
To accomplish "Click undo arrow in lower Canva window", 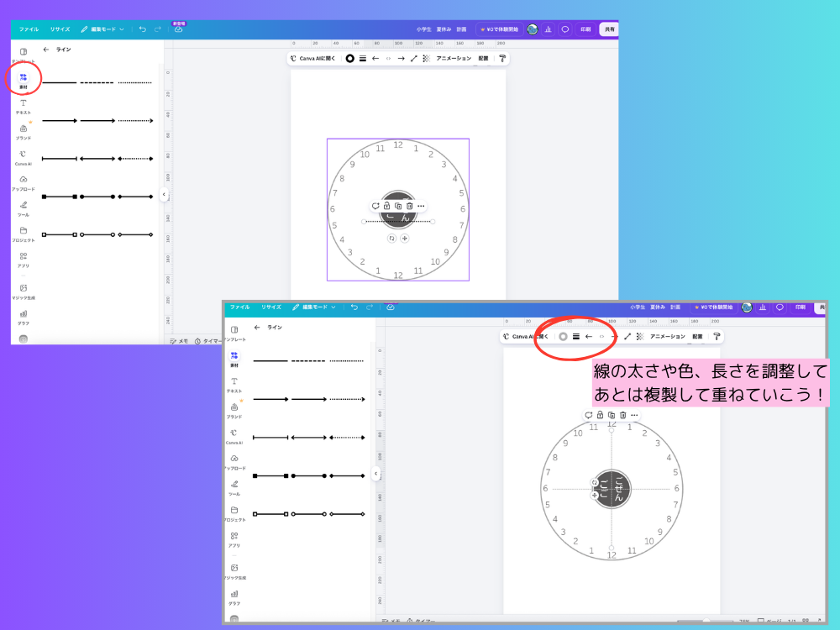I will point(354,307).
